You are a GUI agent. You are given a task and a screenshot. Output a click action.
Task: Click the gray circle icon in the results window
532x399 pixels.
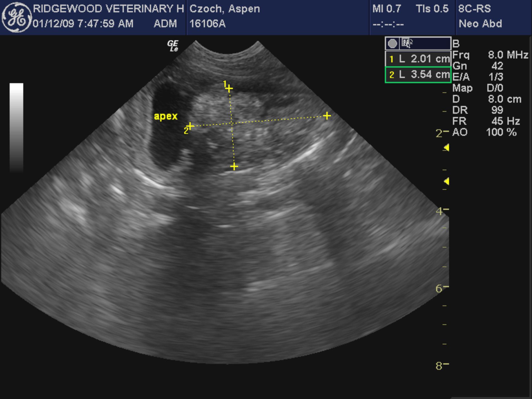[x=392, y=44]
